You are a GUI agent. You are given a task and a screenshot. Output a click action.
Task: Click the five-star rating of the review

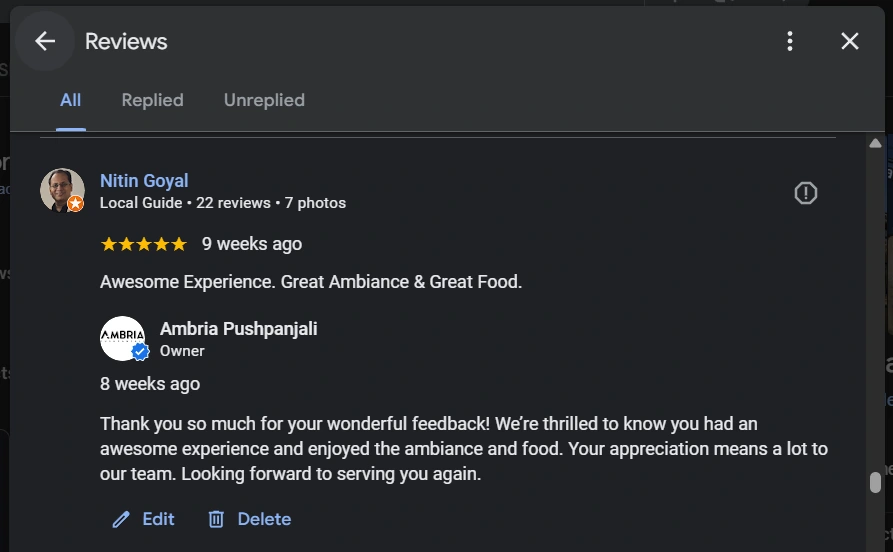(143, 244)
